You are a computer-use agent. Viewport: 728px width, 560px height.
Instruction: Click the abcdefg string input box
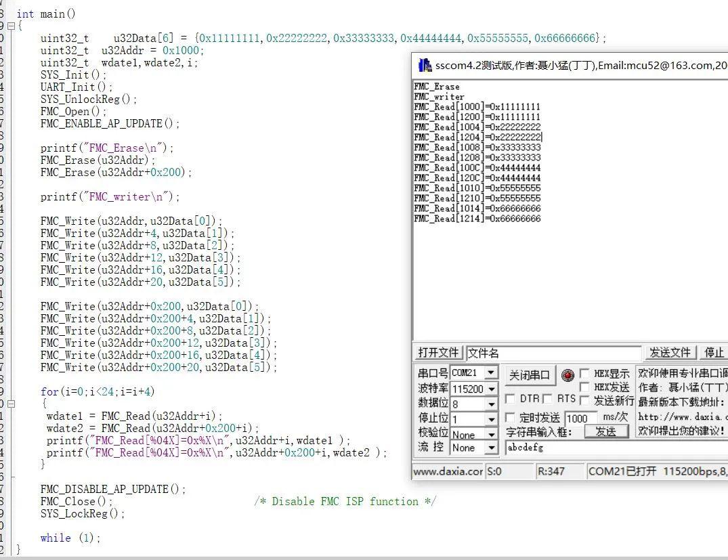tap(616, 448)
